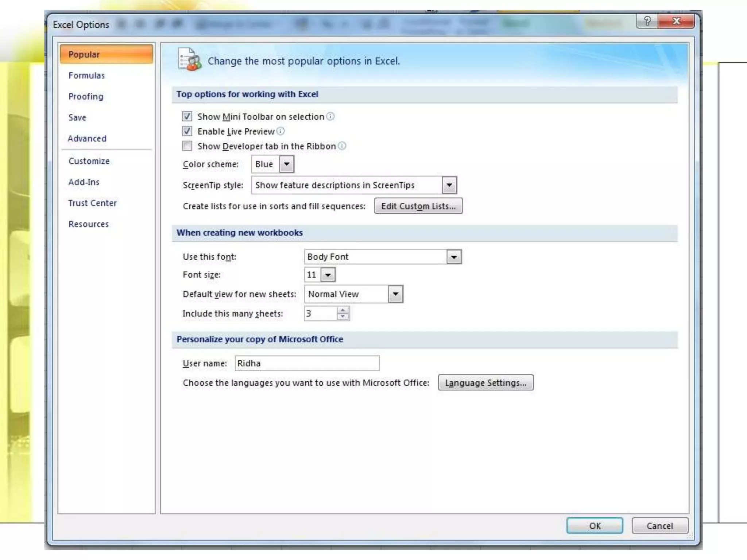The image size is (747, 560).
Task: Decrease sheet count with down spinner arrow
Action: pyautogui.click(x=342, y=316)
